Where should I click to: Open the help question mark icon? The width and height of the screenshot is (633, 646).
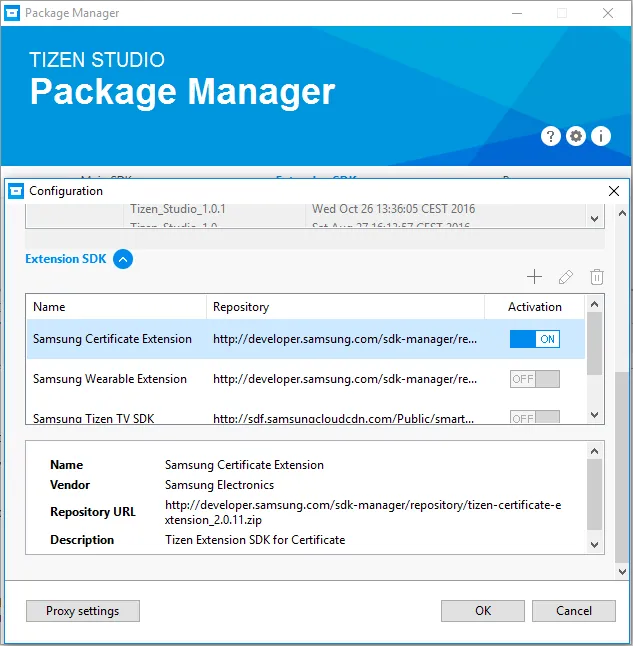point(551,136)
